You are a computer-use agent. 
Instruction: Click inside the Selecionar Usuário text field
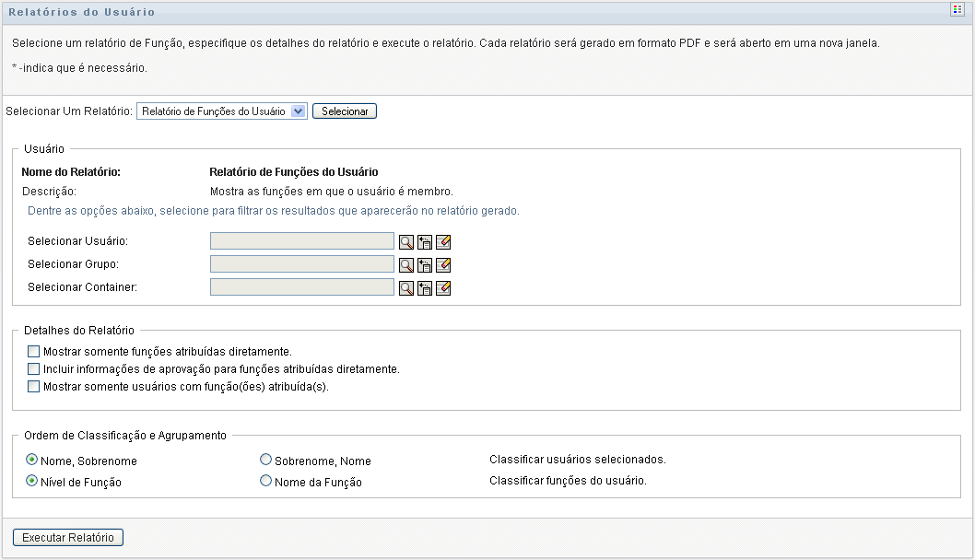302,241
